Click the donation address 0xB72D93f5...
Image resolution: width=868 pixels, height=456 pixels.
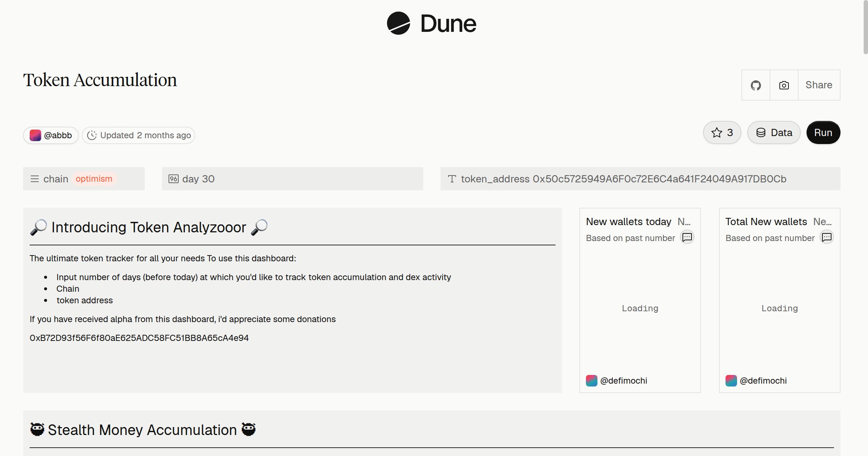(x=139, y=338)
